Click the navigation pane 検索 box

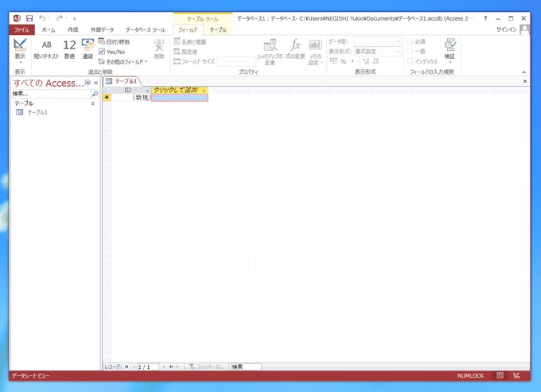click(51, 94)
